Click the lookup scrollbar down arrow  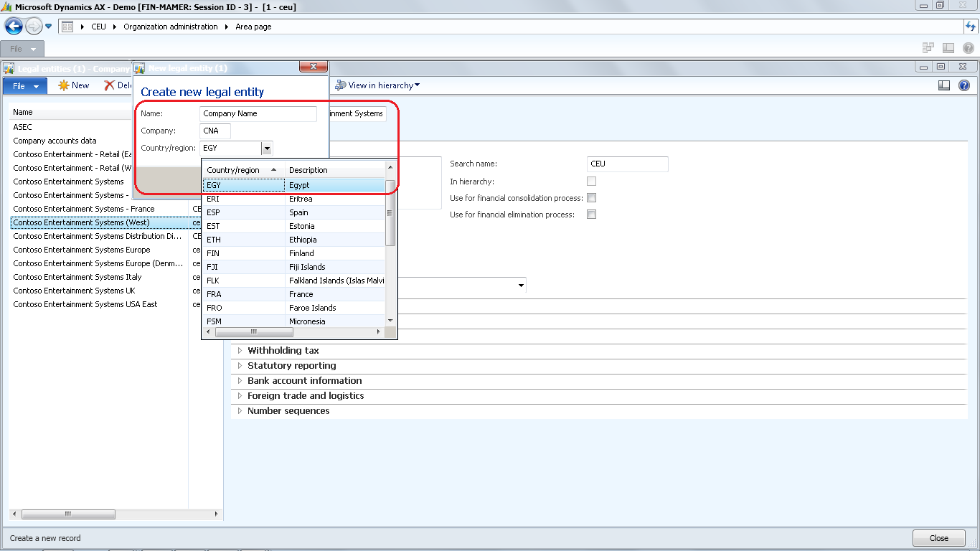390,320
